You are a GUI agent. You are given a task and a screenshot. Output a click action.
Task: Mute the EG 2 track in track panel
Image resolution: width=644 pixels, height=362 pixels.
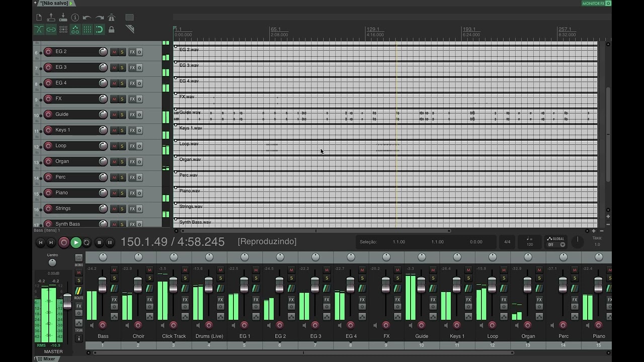point(114,52)
